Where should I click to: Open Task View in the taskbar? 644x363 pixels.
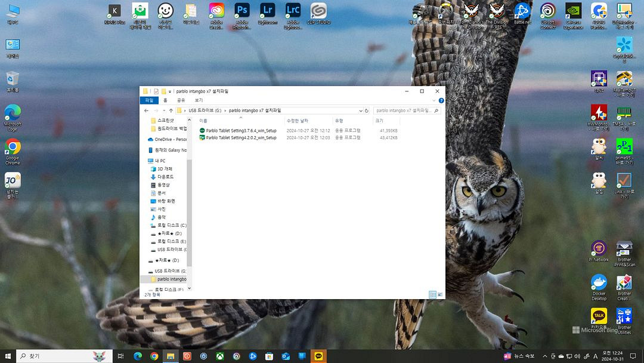(x=120, y=356)
